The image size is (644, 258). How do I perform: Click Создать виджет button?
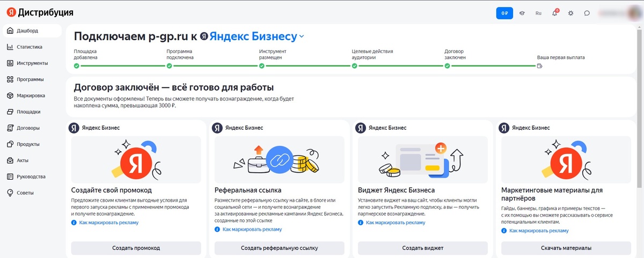(x=423, y=248)
